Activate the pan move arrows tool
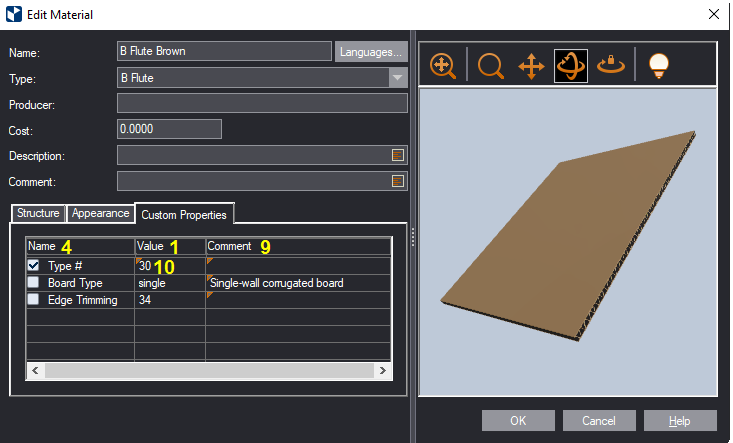This screenshot has height=443, width=733. click(530, 66)
